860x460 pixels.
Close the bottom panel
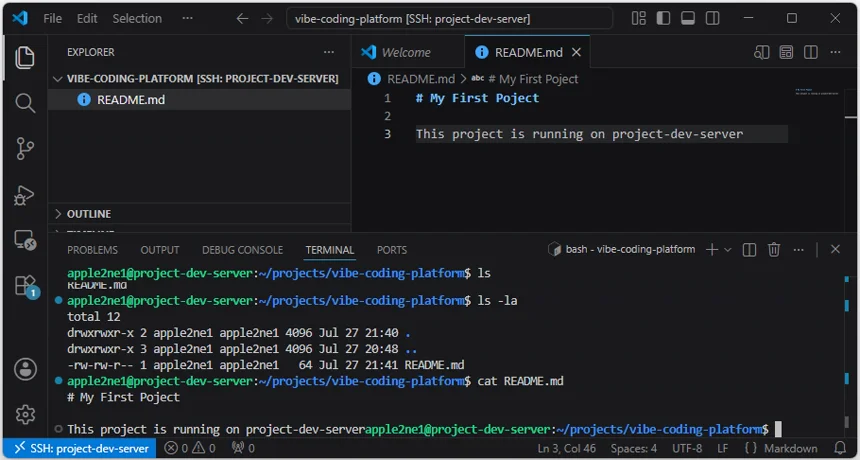[835, 249]
